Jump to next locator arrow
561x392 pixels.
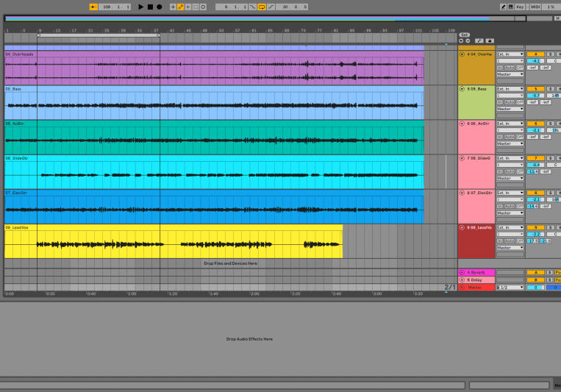[468, 40]
